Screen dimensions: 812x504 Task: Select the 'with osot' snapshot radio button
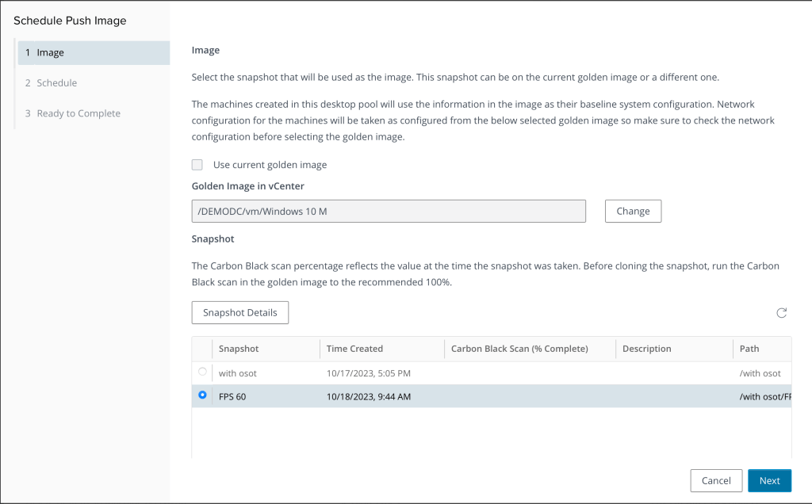202,372
